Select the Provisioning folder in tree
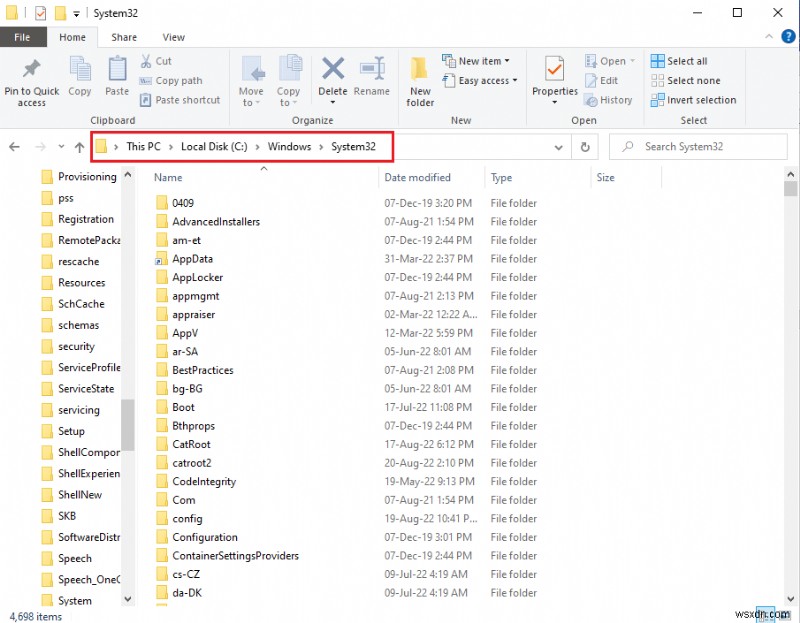Screen dimensions: 800x623 [x=80, y=177]
